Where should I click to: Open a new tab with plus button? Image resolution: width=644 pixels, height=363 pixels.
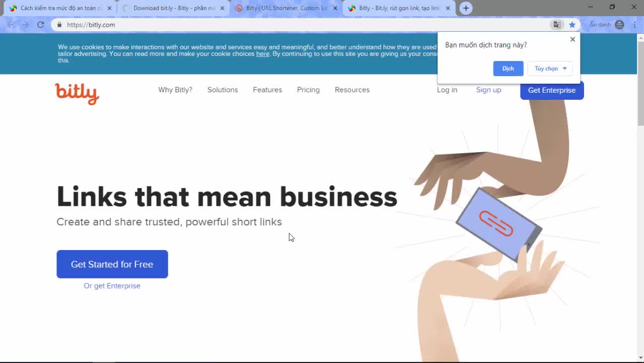point(466,8)
